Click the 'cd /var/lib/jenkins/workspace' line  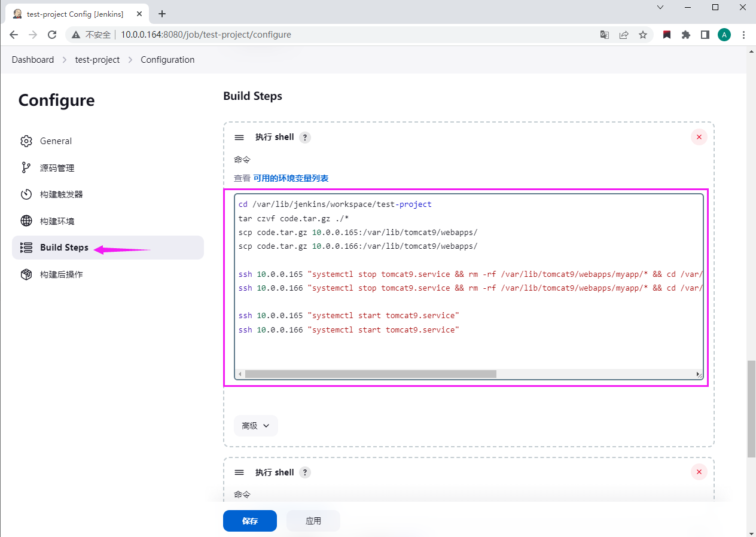click(x=335, y=205)
